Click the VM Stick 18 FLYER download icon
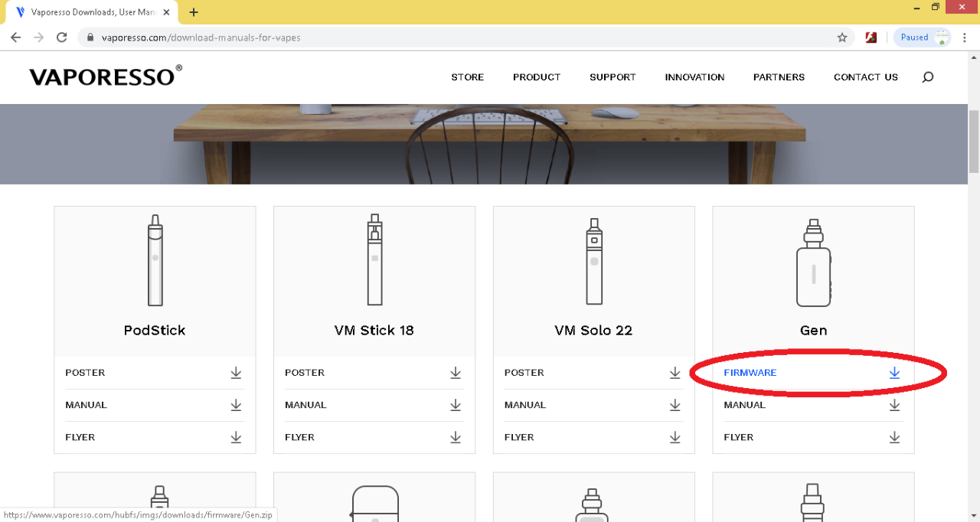Viewport: 980px width, 522px height. (x=456, y=437)
